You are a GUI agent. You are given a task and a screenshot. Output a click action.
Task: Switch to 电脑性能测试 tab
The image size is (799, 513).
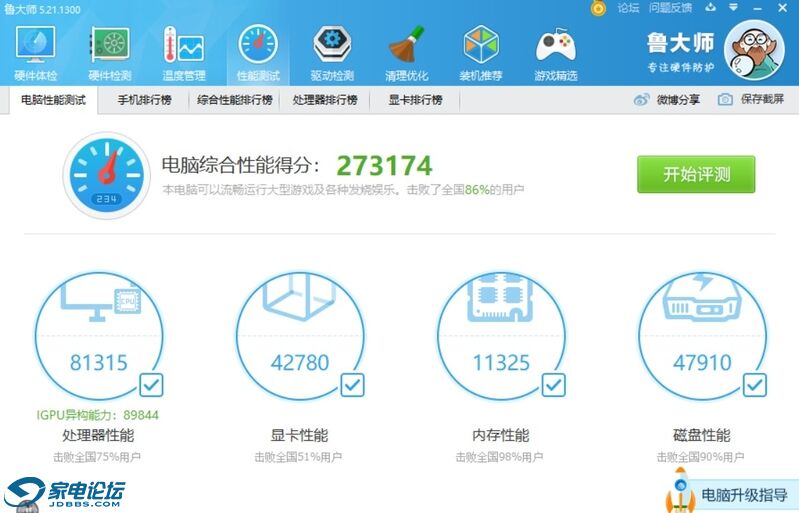[x=53, y=100]
